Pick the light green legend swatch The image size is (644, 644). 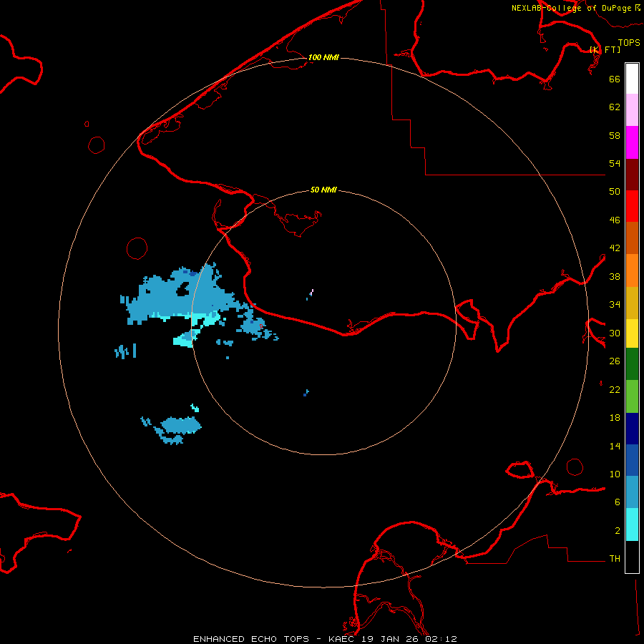point(632,396)
